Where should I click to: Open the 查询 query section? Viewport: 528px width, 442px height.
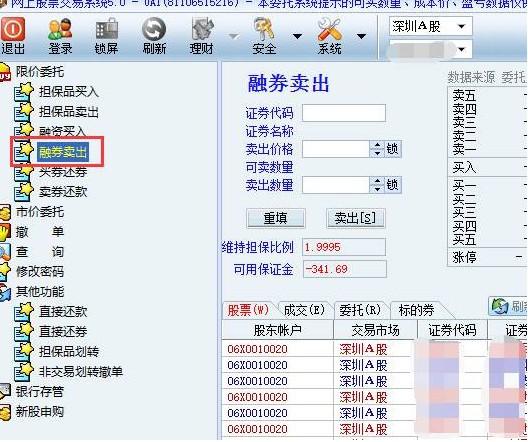pyautogui.click(x=39, y=252)
